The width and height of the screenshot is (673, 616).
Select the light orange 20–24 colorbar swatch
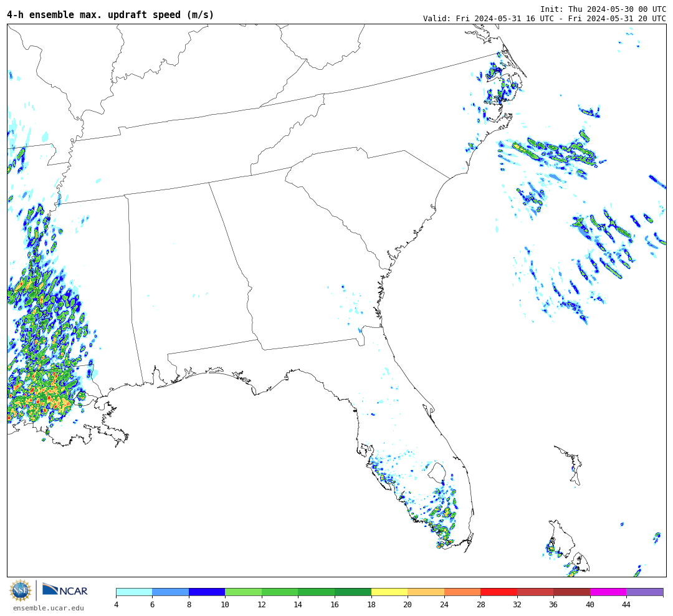tap(426, 592)
